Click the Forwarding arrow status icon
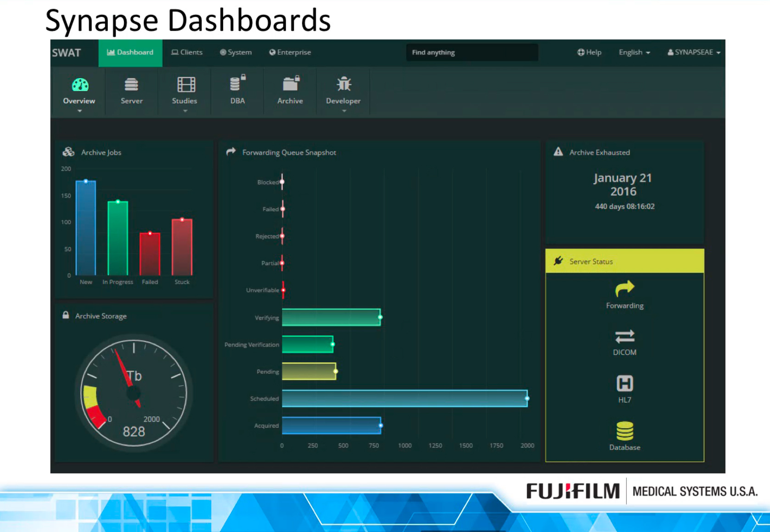The height and width of the screenshot is (532, 770). click(x=624, y=289)
